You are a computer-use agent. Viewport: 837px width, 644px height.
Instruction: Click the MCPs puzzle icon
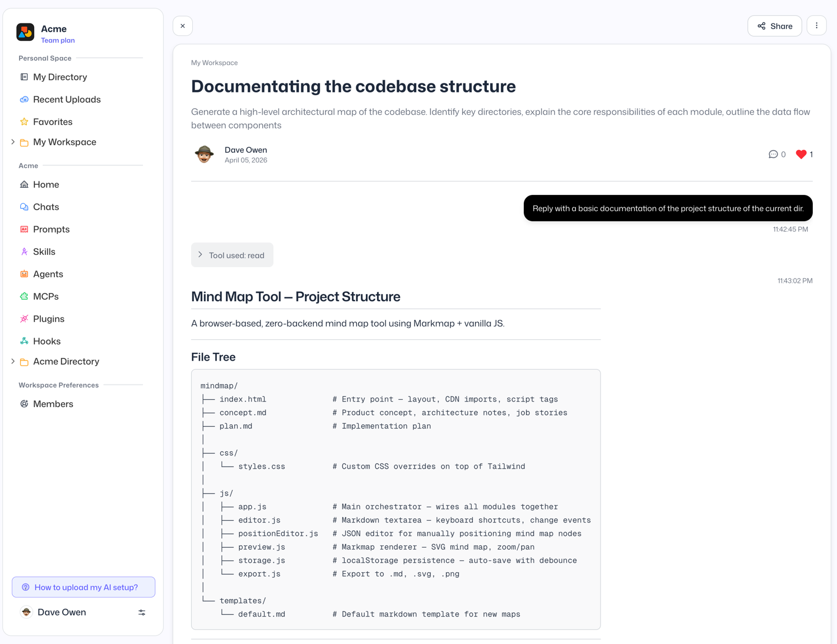24,296
